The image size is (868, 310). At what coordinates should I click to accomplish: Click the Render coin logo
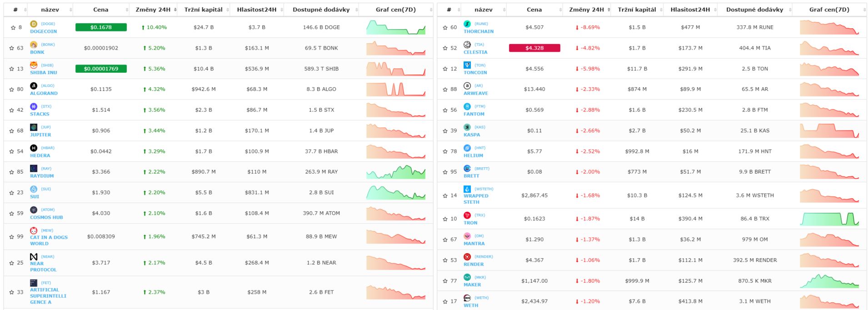467,256
